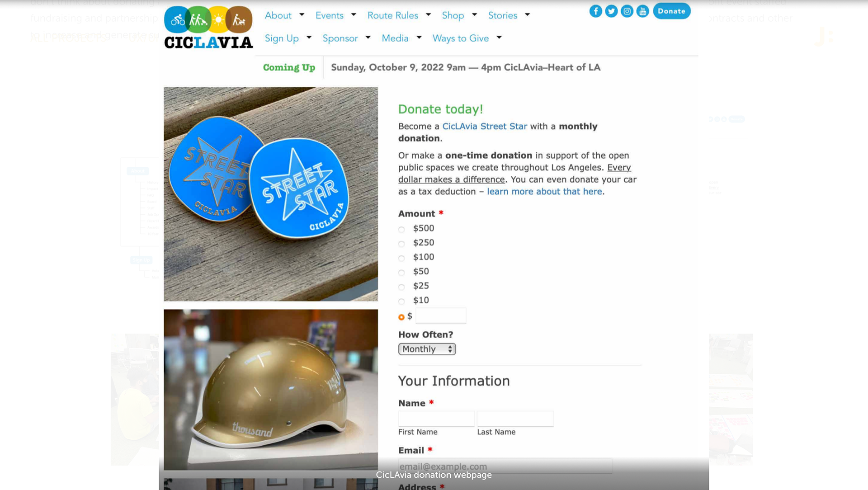The width and height of the screenshot is (868, 490).
Task: Click the CicLAvia logo
Action: pos(208,27)
